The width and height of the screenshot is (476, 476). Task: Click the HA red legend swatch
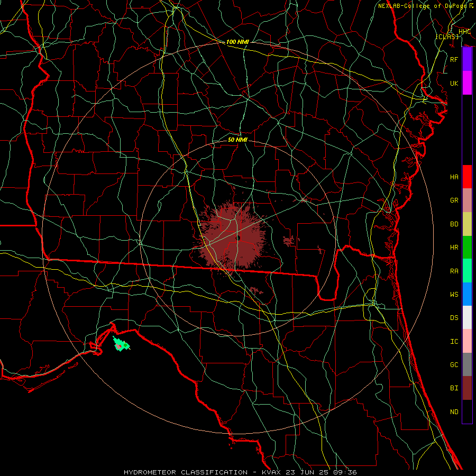pyautogui.click(x=467, y=177)
